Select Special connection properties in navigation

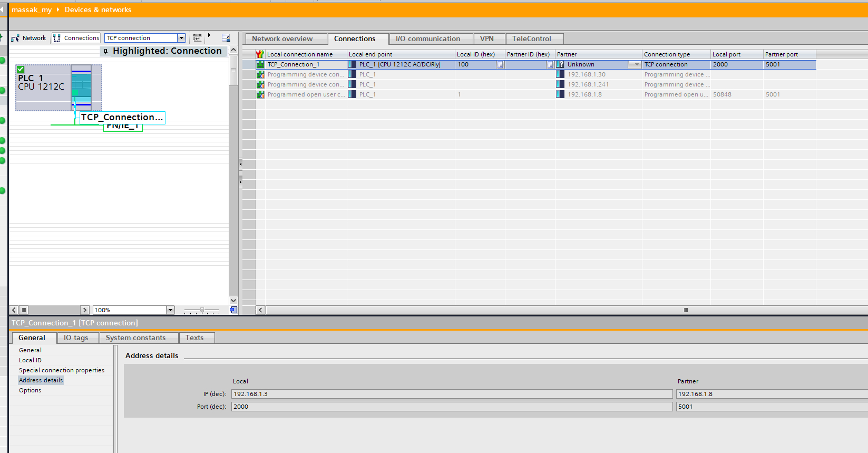point(62,370)
